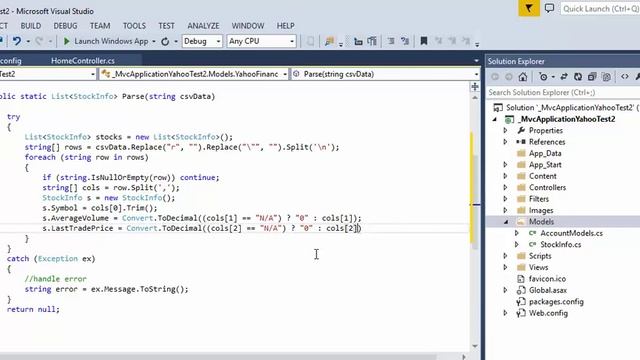
Task: Toggle a bookmark with the bookmark icon
Action: pos(424,41)
